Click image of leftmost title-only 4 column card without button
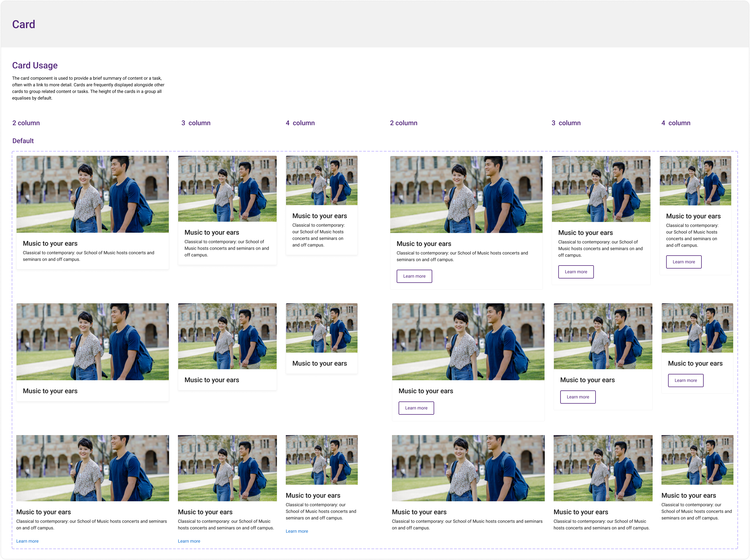This screenshot has height=560, width=750. pos(321,328)
